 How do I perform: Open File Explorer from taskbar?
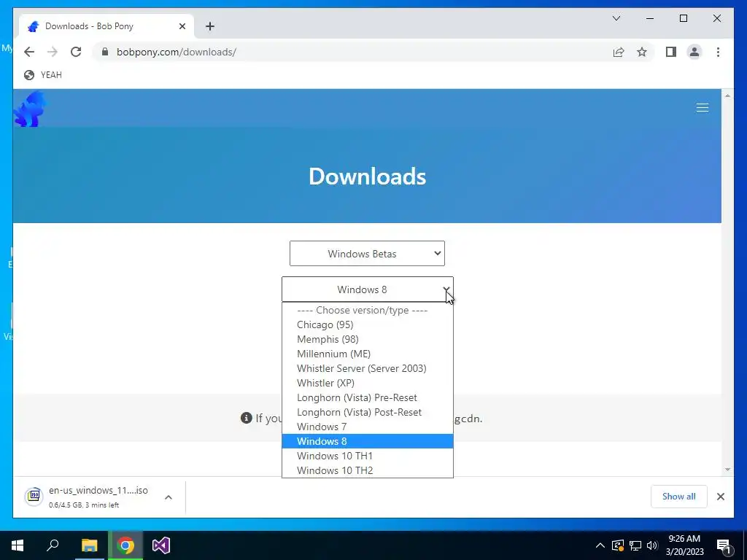coord(89,545)
